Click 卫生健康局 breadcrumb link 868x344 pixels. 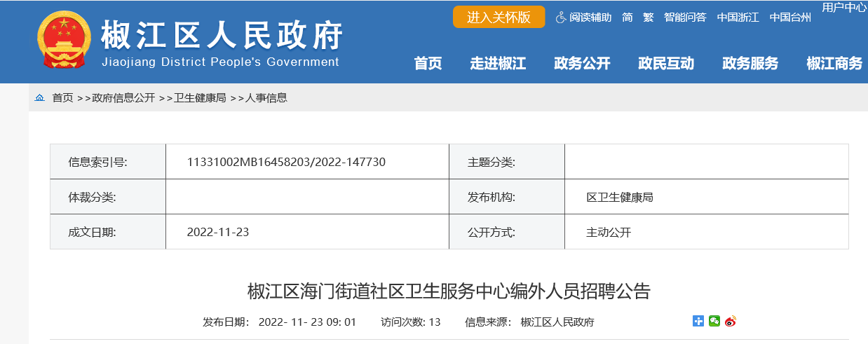tap(200, 98)
